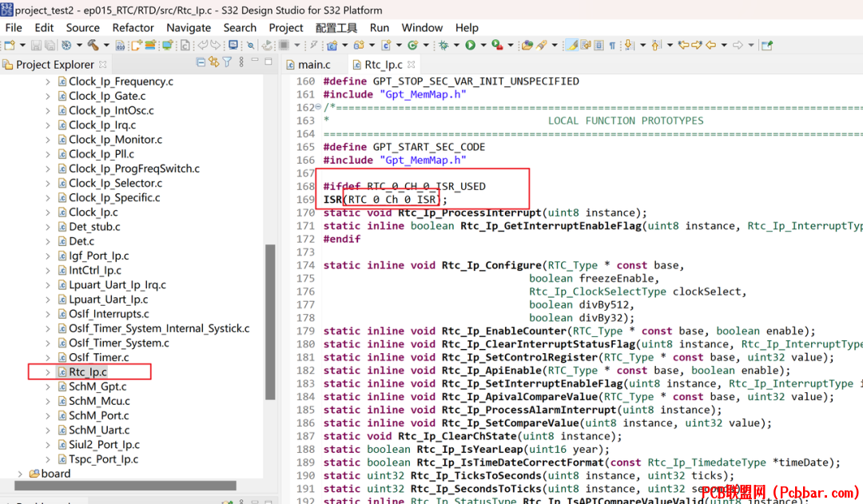The image size is (863, 504).
Task: Click the Project Explorer vertical scrollbar
Action: (x=270, y=322)
